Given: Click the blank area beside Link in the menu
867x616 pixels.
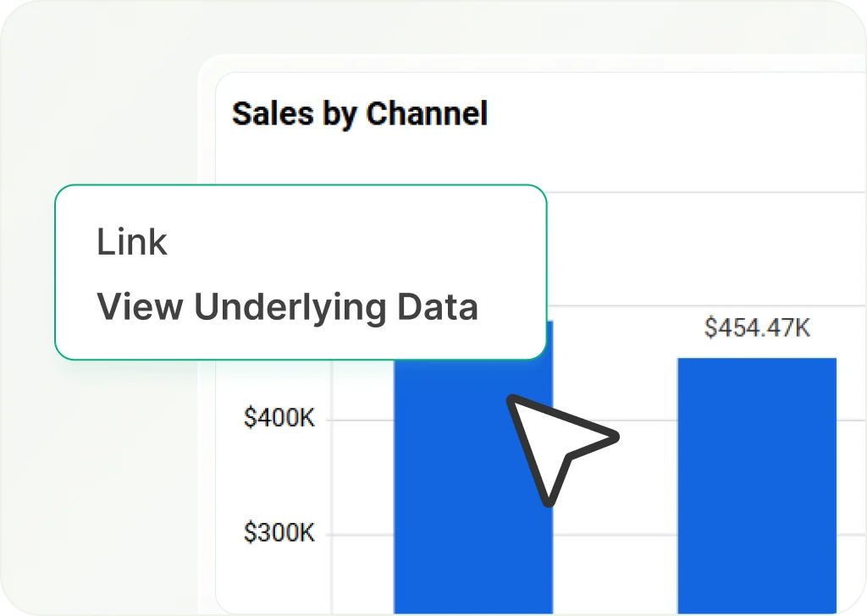Looking at the screenshot, I should click(381, 243).
